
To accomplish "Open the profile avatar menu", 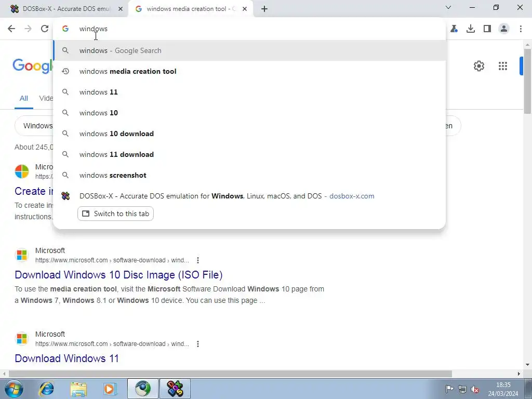I will coord(504,29).
